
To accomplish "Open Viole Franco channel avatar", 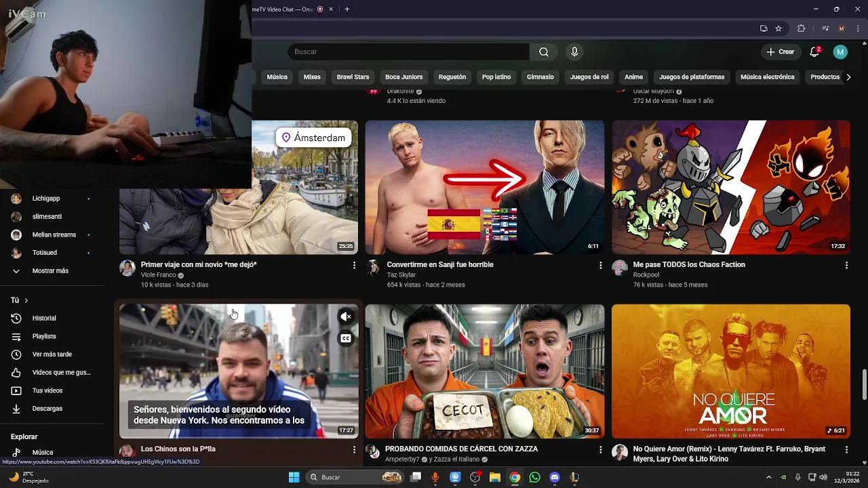I will (x=127, y=268).
